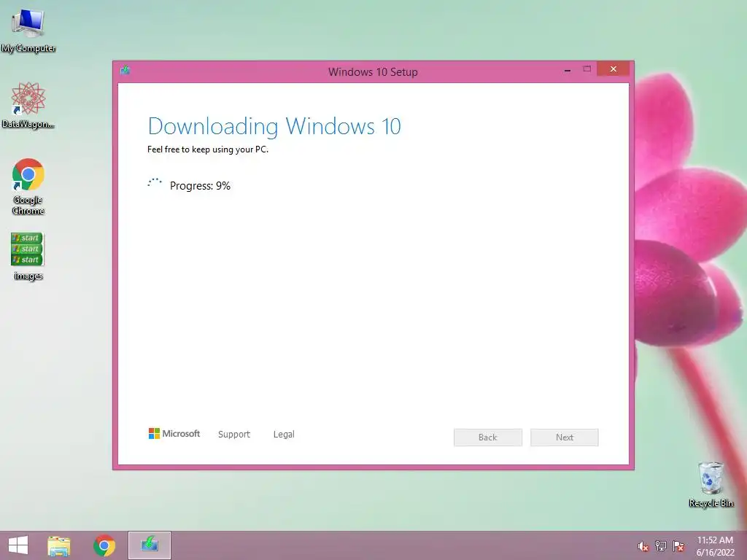
Task: Open the Windows Start button
Action: click(18, 545)
